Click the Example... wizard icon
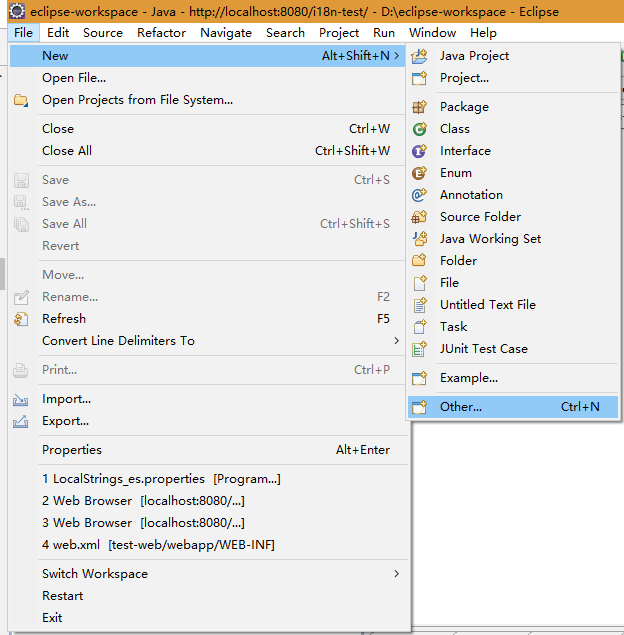 419,378
